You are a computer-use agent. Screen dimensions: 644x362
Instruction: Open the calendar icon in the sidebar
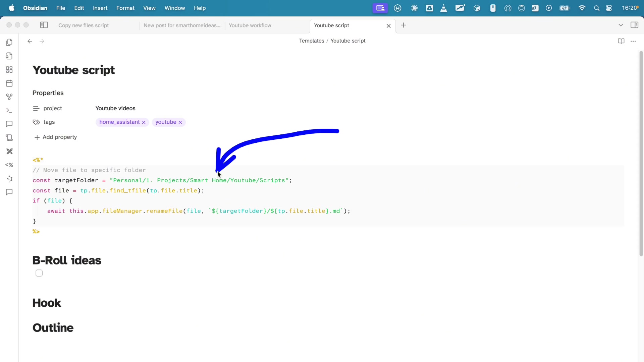click(x=9, y=83)
